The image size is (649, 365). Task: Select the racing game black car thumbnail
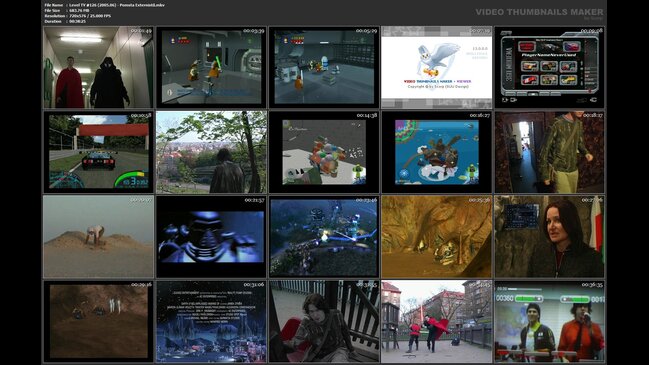pyautogui.click(x=98, y=152)
